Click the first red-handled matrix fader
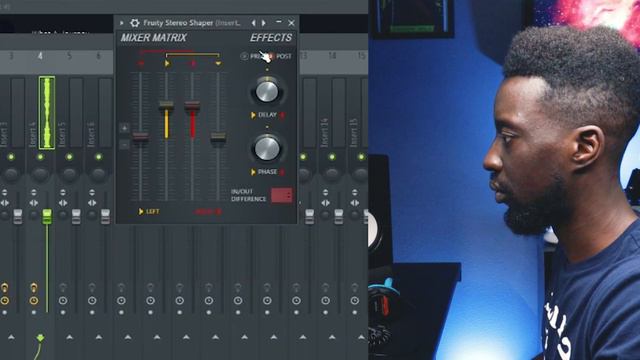Screen dimensions: 640x360 click(140, 138)
